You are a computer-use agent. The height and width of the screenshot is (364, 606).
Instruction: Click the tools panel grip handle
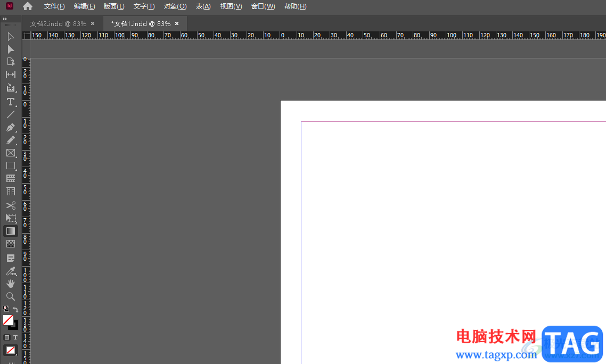tap(11, 25)
